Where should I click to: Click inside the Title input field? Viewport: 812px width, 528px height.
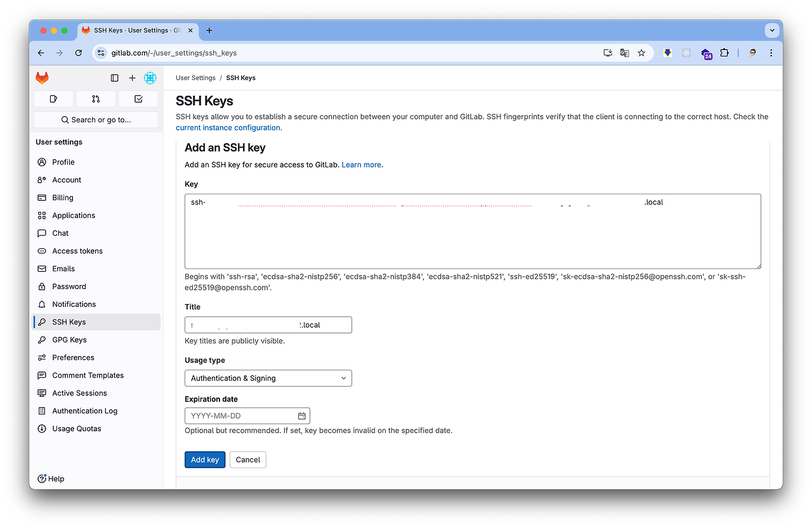point(268,325)
